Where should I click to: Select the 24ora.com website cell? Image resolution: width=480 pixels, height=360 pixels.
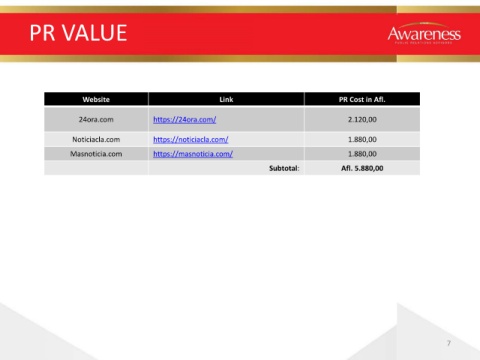coord(96,119)
